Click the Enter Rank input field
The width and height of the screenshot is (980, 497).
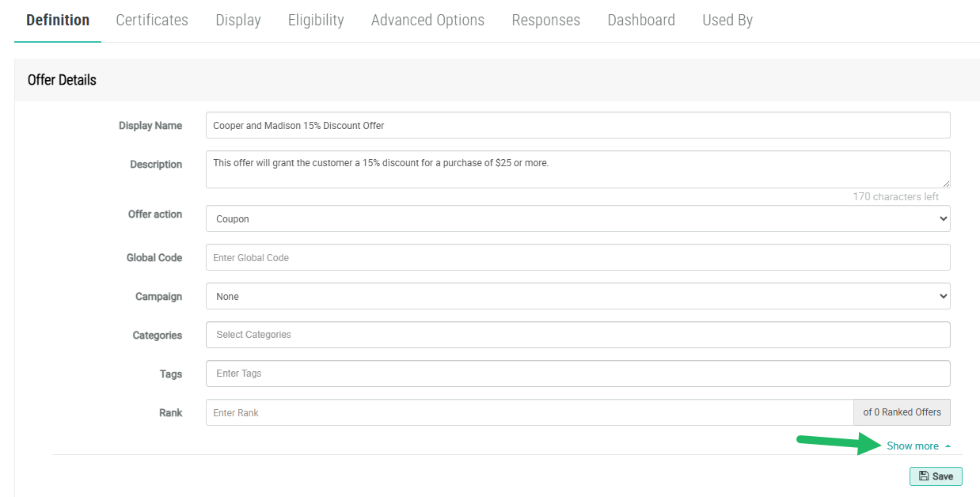point(529,412)
